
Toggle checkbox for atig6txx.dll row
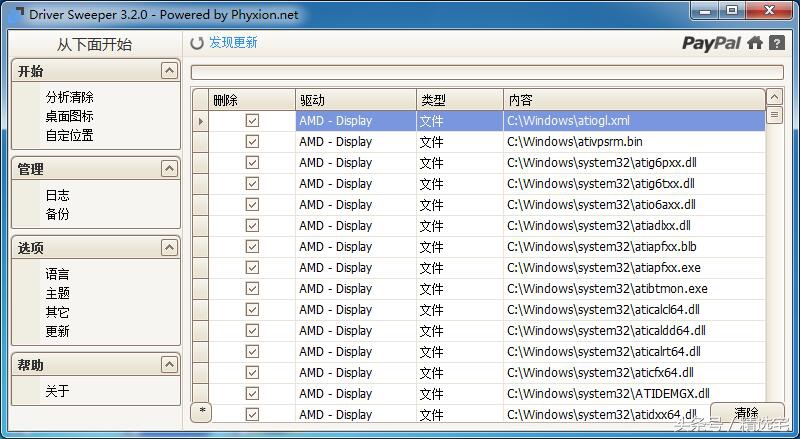pos(252,183)
